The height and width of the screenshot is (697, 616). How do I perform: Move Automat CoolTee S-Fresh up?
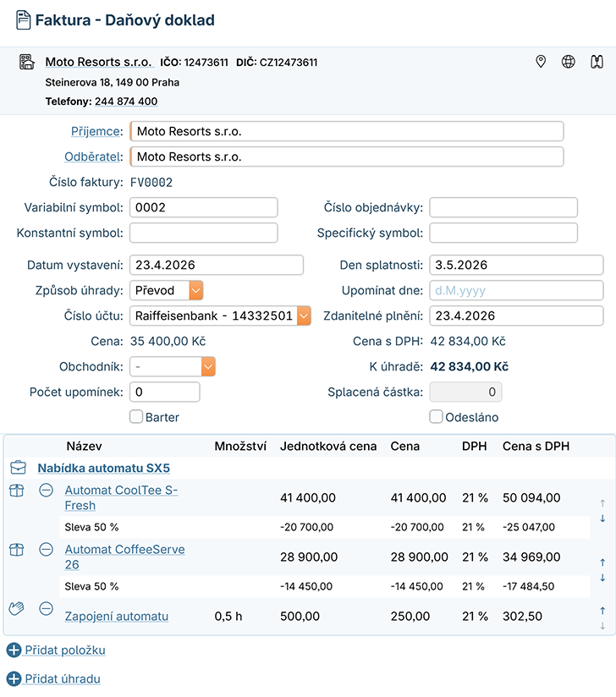pyautogui.click(x=602, y=502)
